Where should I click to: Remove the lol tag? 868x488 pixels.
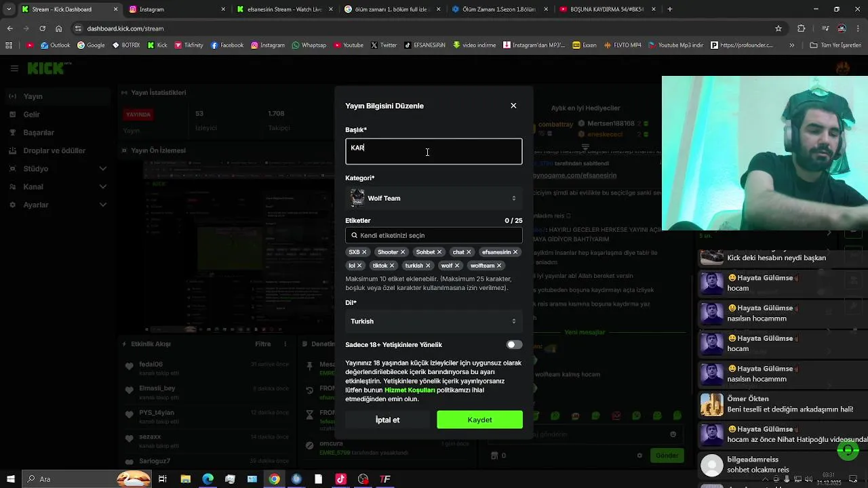(359, 266)
